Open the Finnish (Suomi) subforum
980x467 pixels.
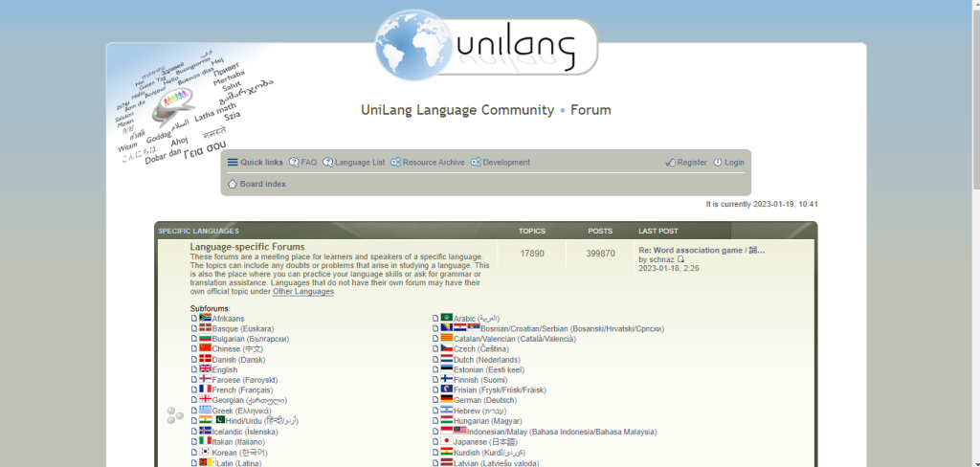coord(480,380)
